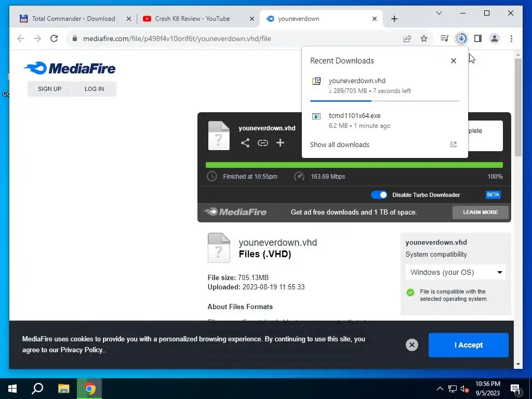Screen dimensions: 532x399
Task: Open the Windows (your OS) dropdown
Action: 456,272
